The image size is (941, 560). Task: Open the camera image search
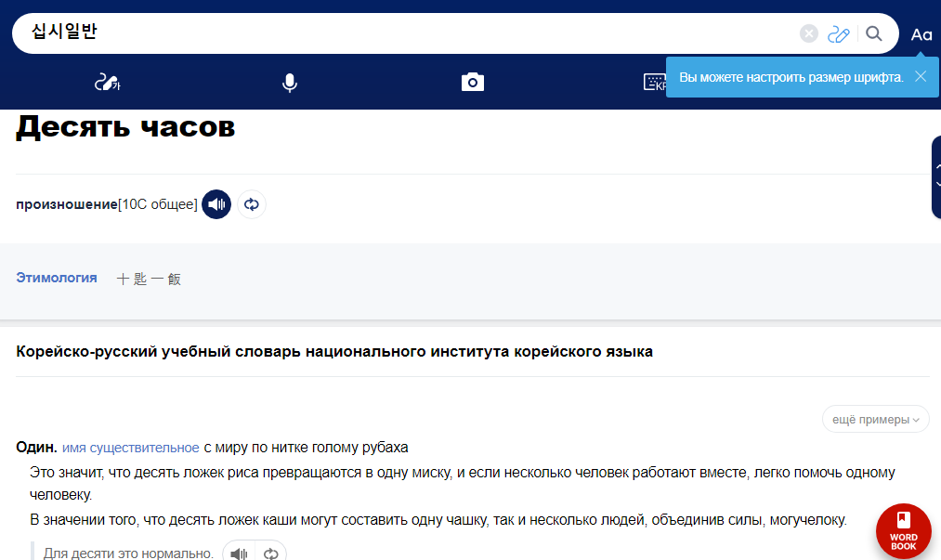tap(472, 82)
